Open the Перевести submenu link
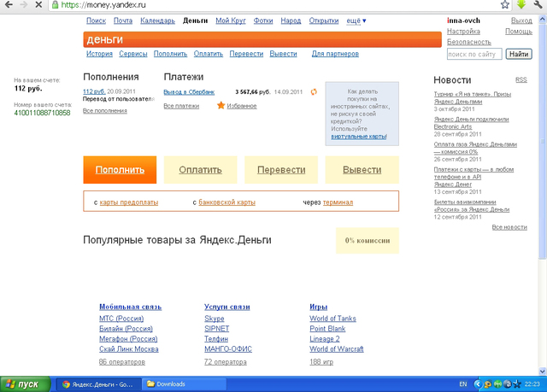The image size is (547, 392). [246, 54]
